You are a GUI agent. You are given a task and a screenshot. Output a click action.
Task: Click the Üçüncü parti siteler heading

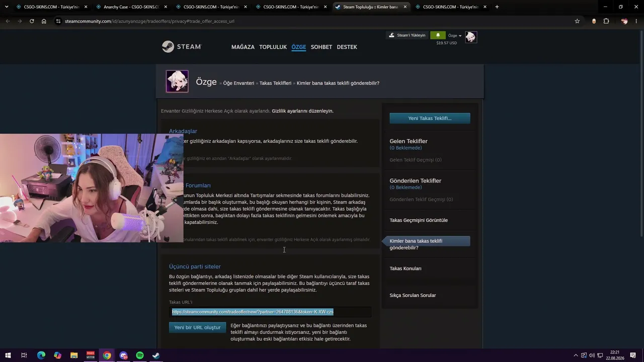tap(195, 266)
